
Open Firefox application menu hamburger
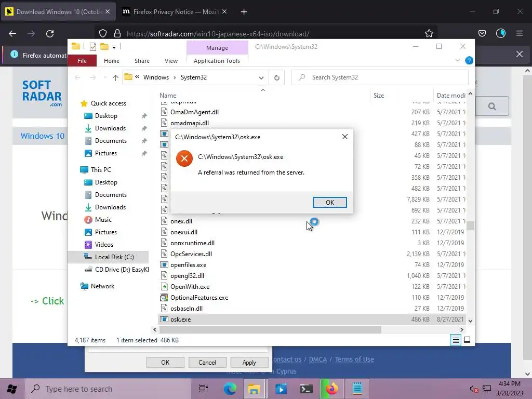point(519,33)
